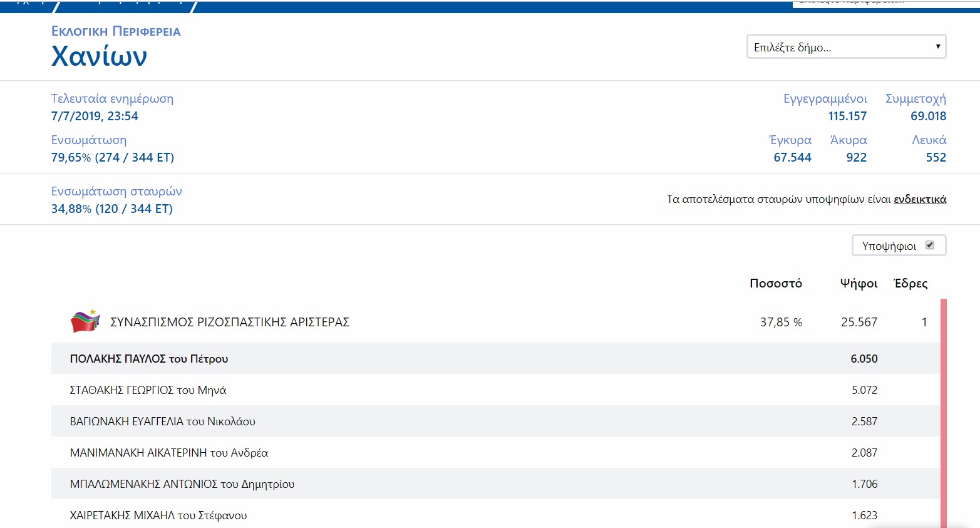Click the Ενσωμάτωση σταυρών percentage 34,88%

click(x=71, y=209)
